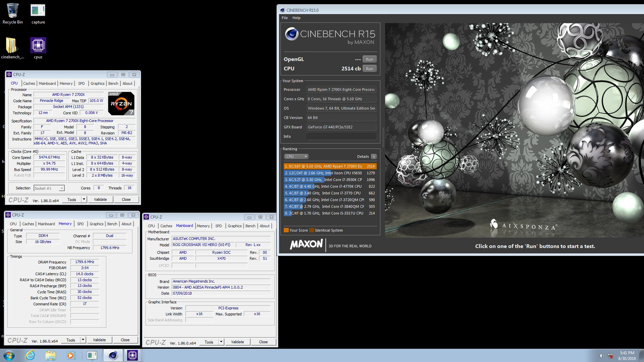Click the GFX Board GeForce GT 440 field
This screenshot has height=362, width=644.
tap(341, 127)
